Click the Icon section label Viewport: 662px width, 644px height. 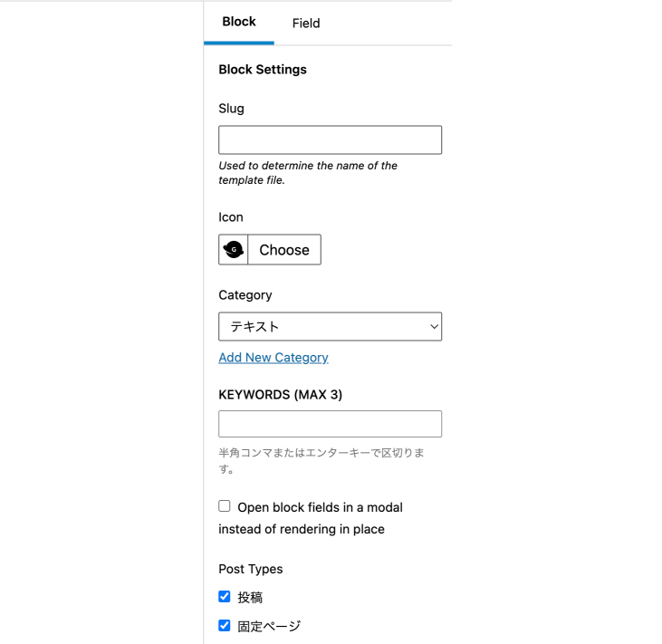coord(231,217)
